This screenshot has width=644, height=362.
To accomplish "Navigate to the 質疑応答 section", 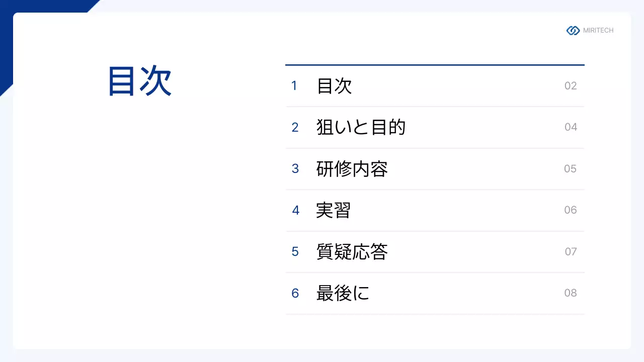I will [x=352, y=251].
